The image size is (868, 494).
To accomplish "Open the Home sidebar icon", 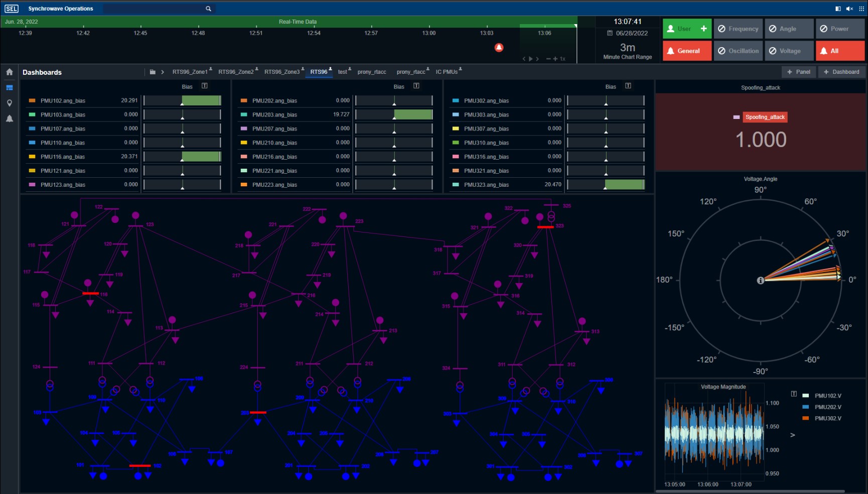I will (x=10, y=72).
